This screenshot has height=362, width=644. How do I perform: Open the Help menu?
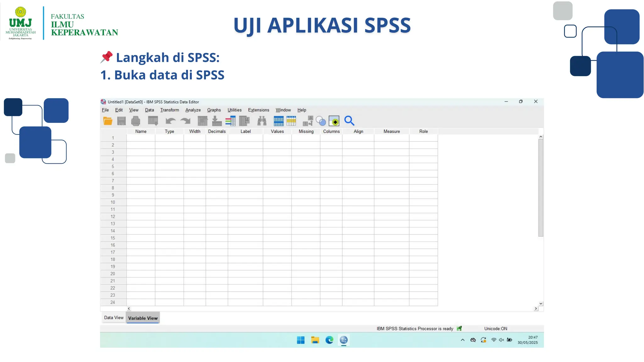click(302, 110)
